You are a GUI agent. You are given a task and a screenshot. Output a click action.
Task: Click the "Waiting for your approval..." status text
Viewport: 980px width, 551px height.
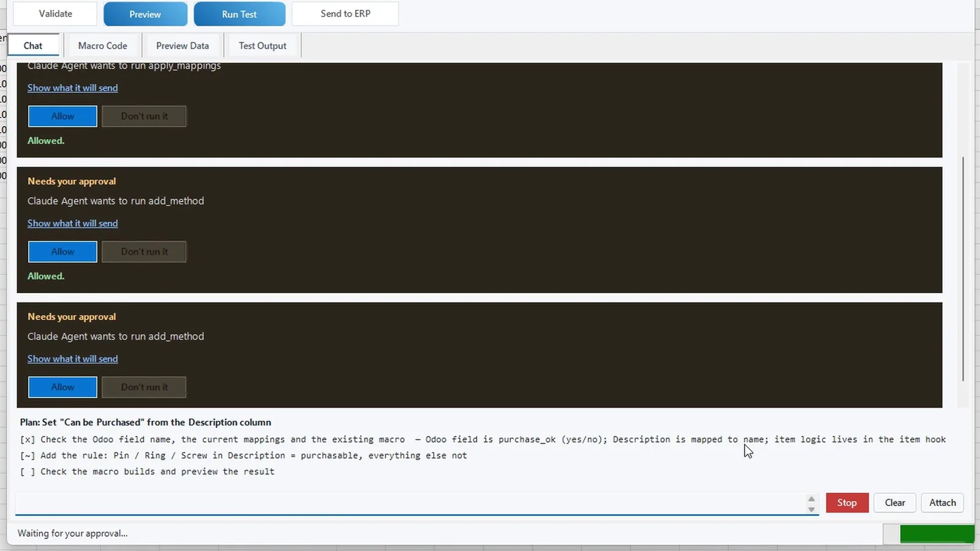(72, 533)
